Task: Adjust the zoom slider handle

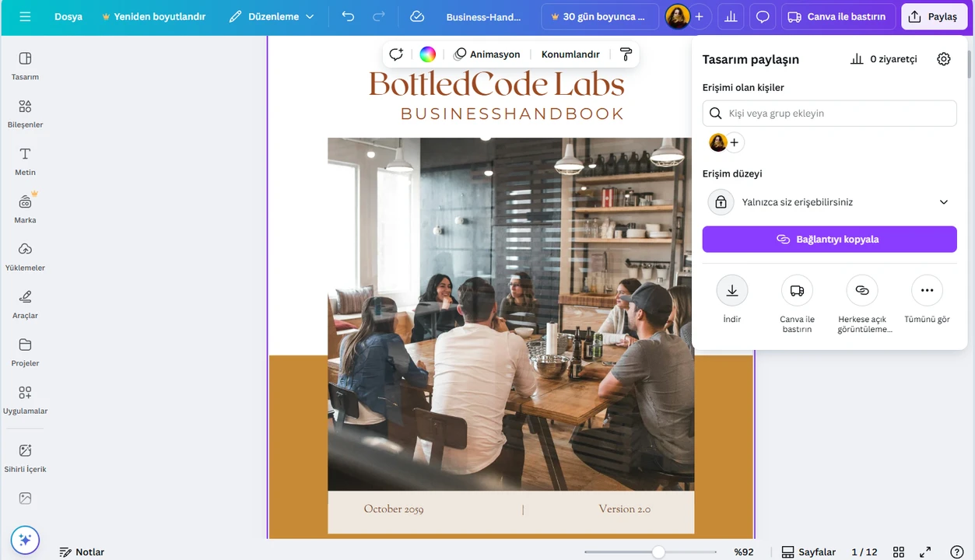Action: coord(658,551)
